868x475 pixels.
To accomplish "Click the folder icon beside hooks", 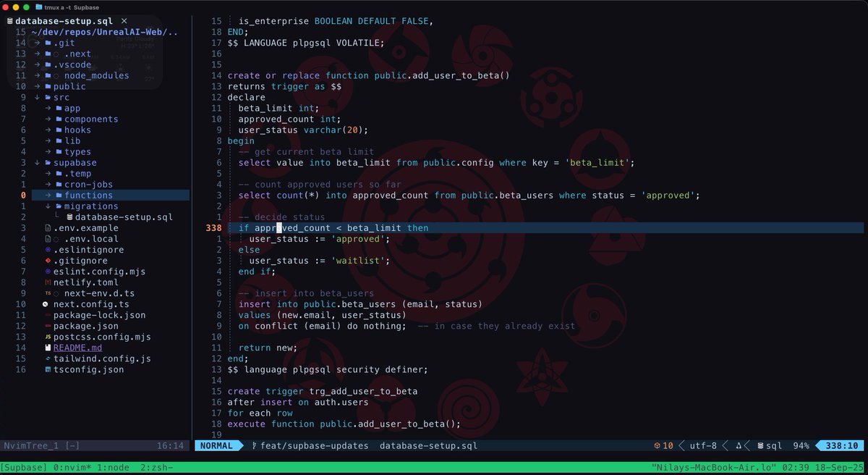I will pyautogui.click(x=59, y=130).
